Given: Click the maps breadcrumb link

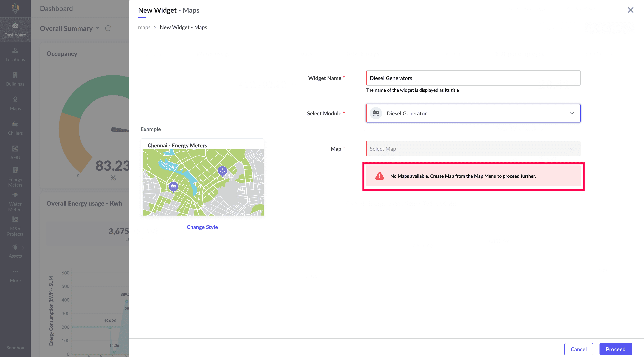Looking at the screenshot, I should coord(144,27).
